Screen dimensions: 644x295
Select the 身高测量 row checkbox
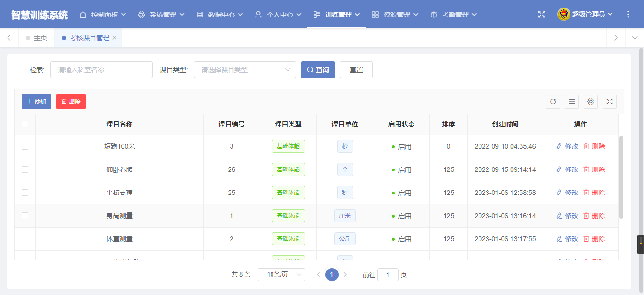coord(25,216)
